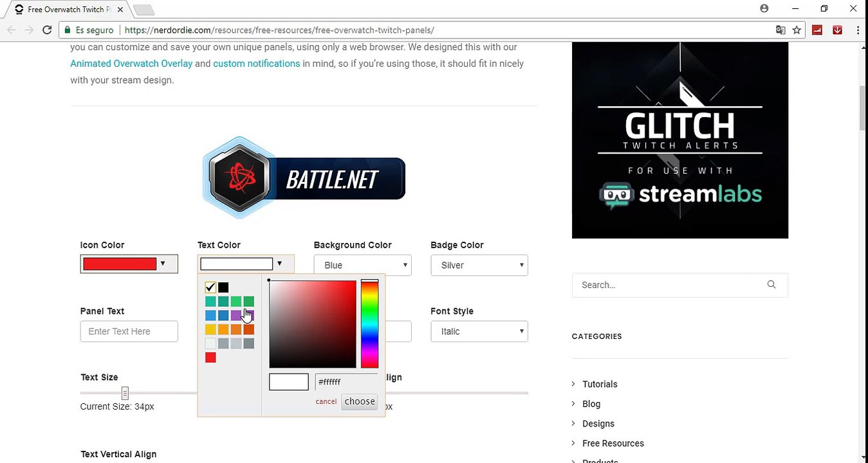Screen dimensions: 868x463
Task: Pick the off-white swatch in the gray row
Action: (210, 343)
